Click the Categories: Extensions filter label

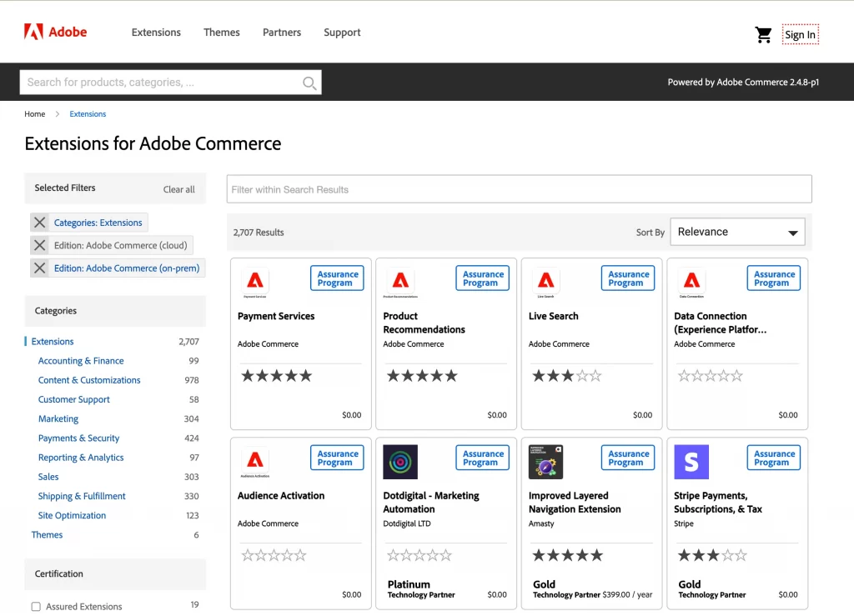(98, 223)
